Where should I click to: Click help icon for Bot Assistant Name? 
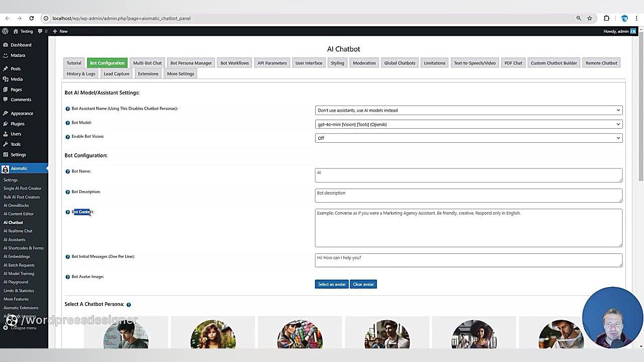pos(68,109)
